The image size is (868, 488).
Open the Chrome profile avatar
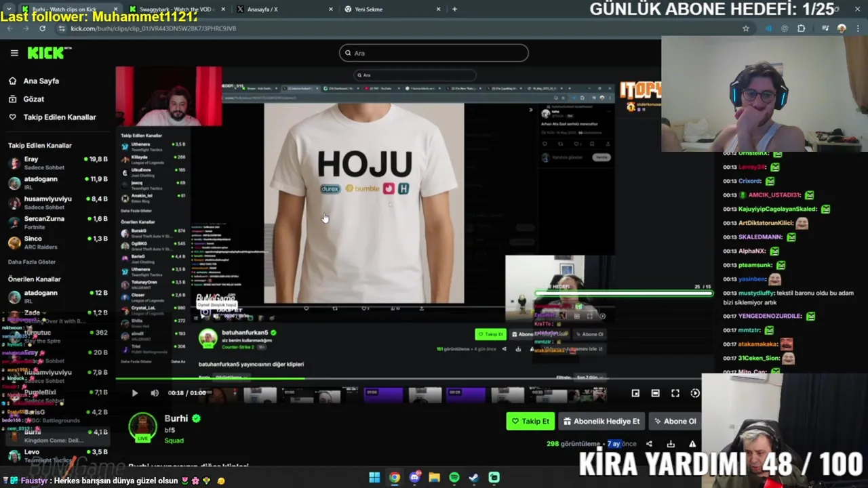842,28
